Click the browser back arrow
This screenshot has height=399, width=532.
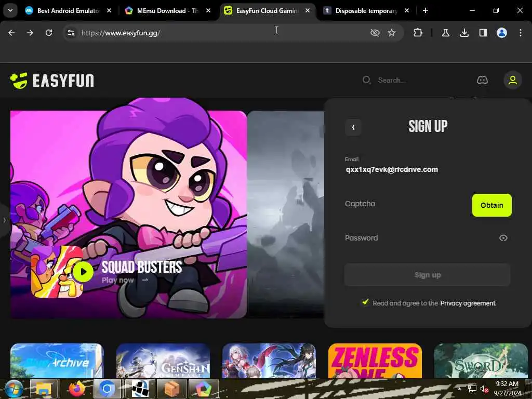[x=11, y=33]
